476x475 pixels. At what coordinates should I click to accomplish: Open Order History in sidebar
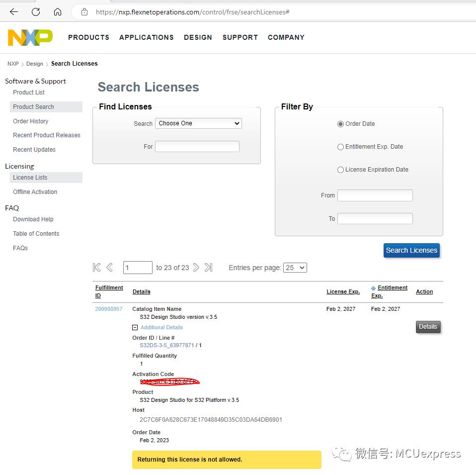31,121
